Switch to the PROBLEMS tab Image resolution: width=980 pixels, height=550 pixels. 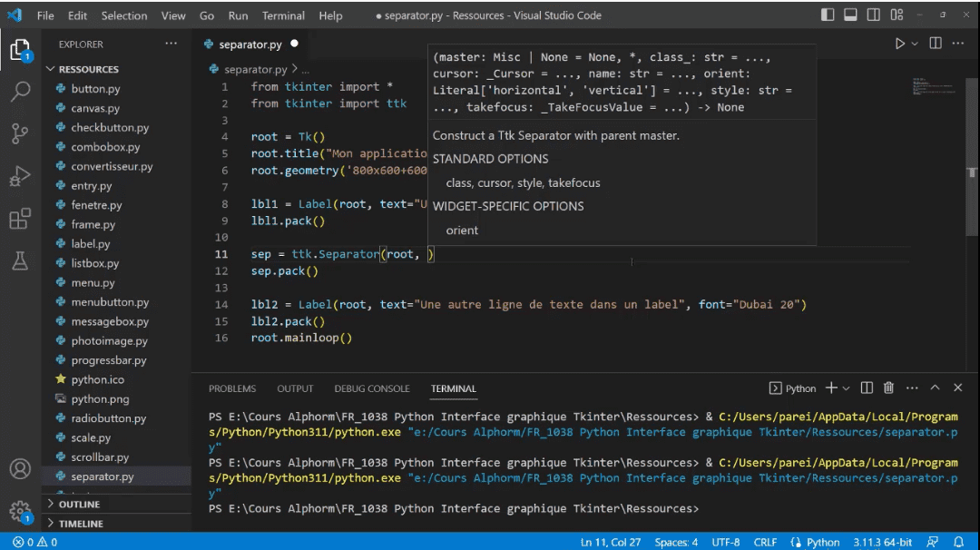pos(232,388)
